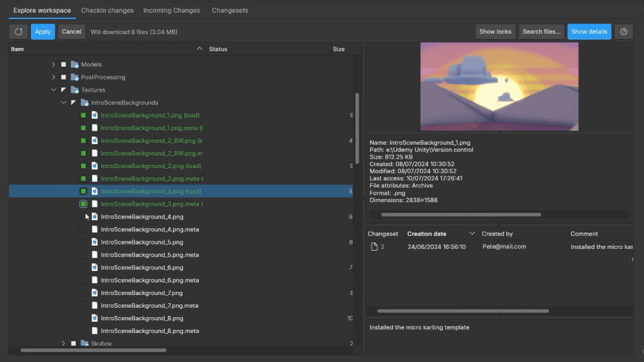This screenshot has width=644, height=362.
Task: Uncheck IntroSceneBackground_3.png (load) checkbox
Action: (83, 191)
